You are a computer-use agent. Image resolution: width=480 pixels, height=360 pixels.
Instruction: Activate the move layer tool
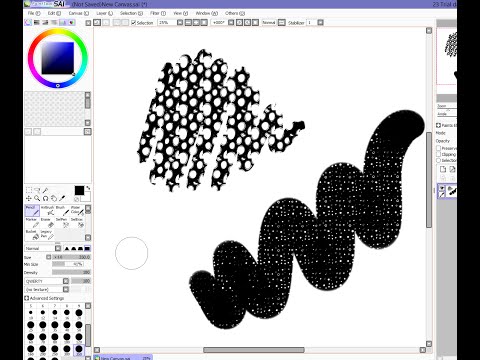29,199
